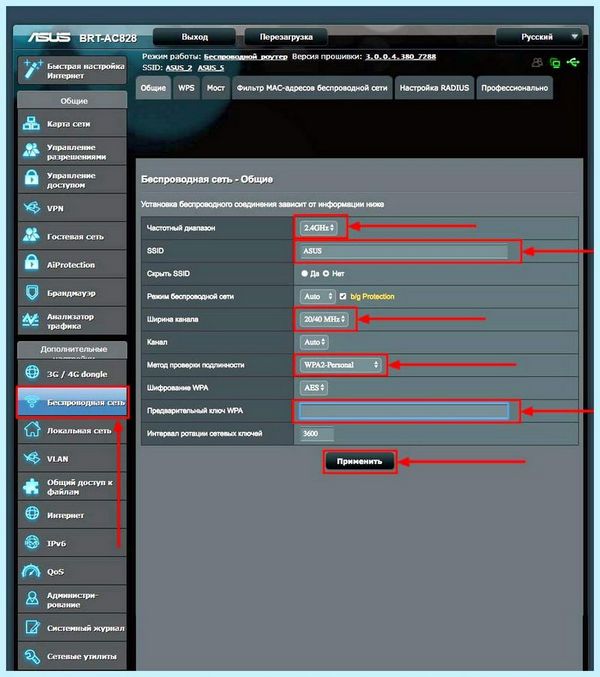Select the Беспроводная сеть Wi-Fi icon
Viewport: 600px width, 677px height.
[x=32, y=402]
